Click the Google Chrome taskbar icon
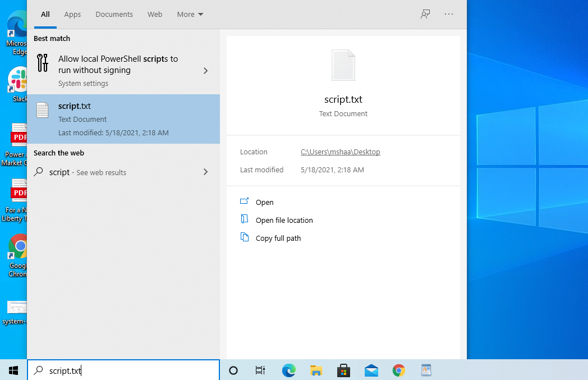This screenshot has height=380, width=588. pos(398,370)
